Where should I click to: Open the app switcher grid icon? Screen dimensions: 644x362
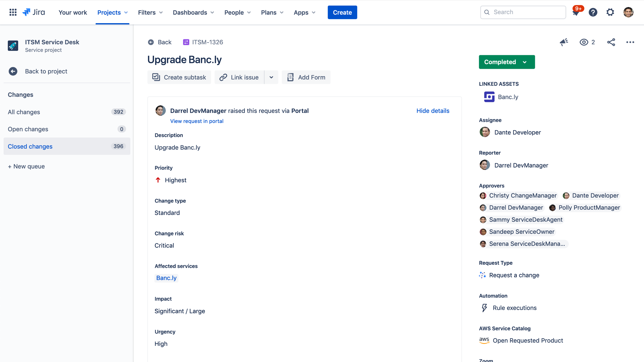click(13, 12)
